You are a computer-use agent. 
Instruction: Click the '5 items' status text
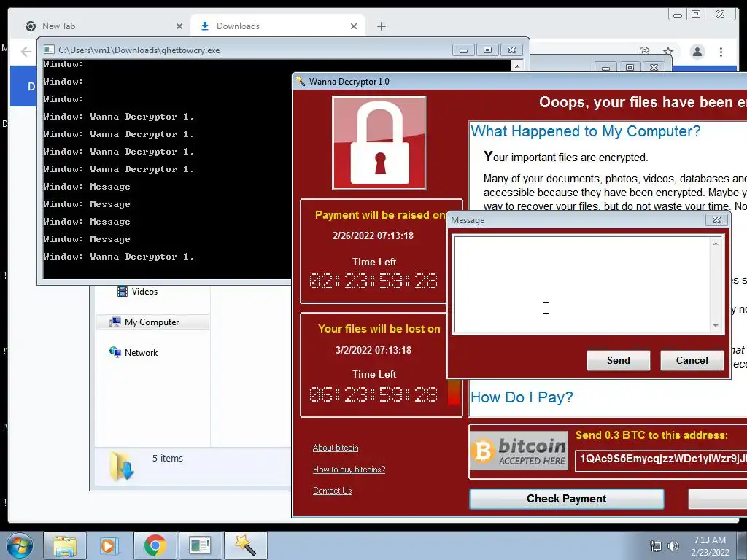point(167,458)
